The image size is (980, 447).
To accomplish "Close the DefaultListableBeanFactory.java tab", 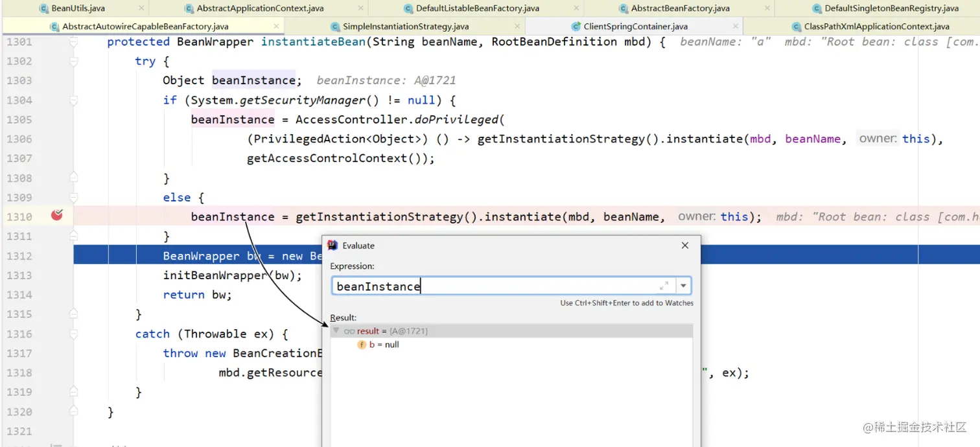I will coord(577,8).
